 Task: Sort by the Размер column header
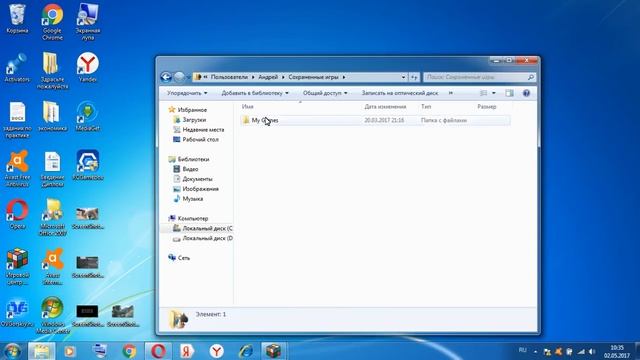(x=487, y=107)
